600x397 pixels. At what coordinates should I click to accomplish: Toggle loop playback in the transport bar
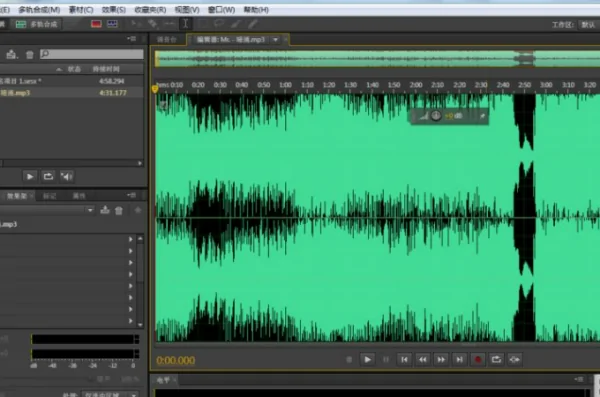(496, 359)
